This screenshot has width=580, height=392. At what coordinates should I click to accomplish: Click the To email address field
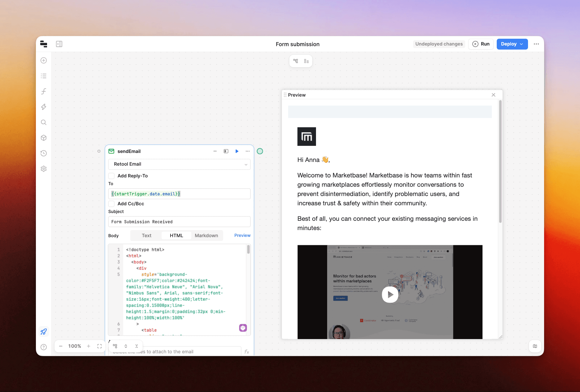pyautogui.click(x=180, y=194)
